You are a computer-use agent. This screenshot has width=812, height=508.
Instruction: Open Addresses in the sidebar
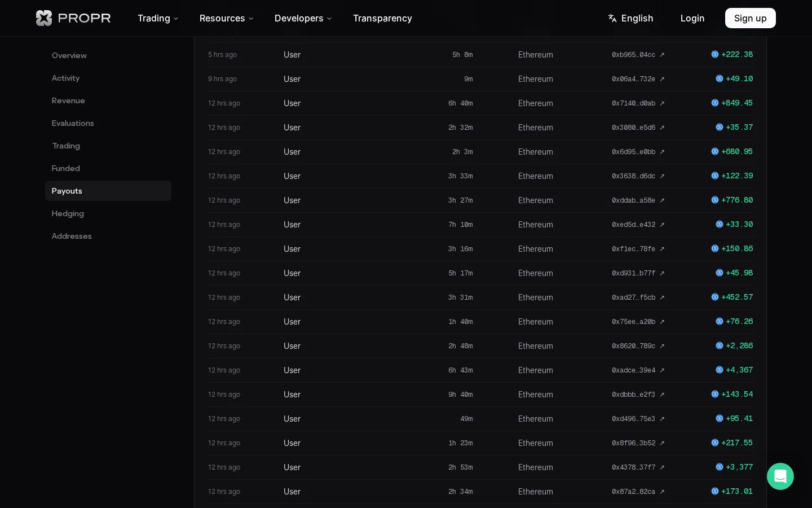pos(108,236)
